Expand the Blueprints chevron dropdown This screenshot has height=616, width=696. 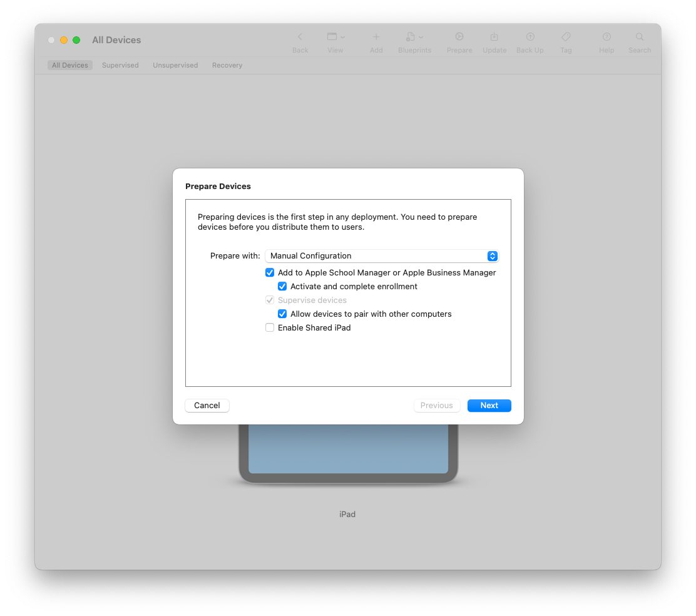421,38
